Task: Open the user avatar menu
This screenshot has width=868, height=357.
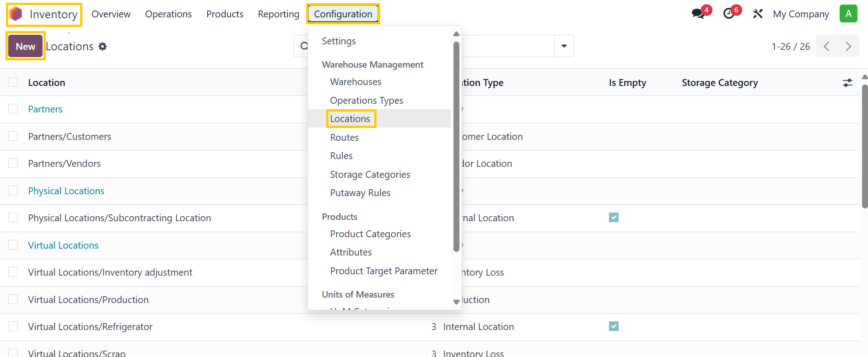Action: (848, 14)
